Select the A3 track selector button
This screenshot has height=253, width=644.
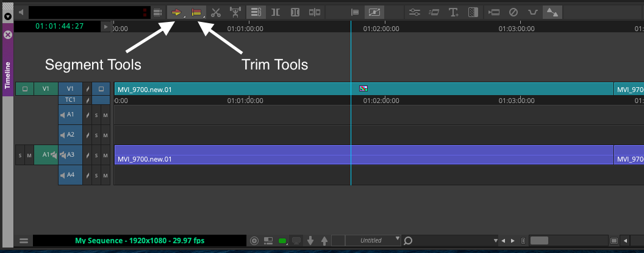[70, 155]
